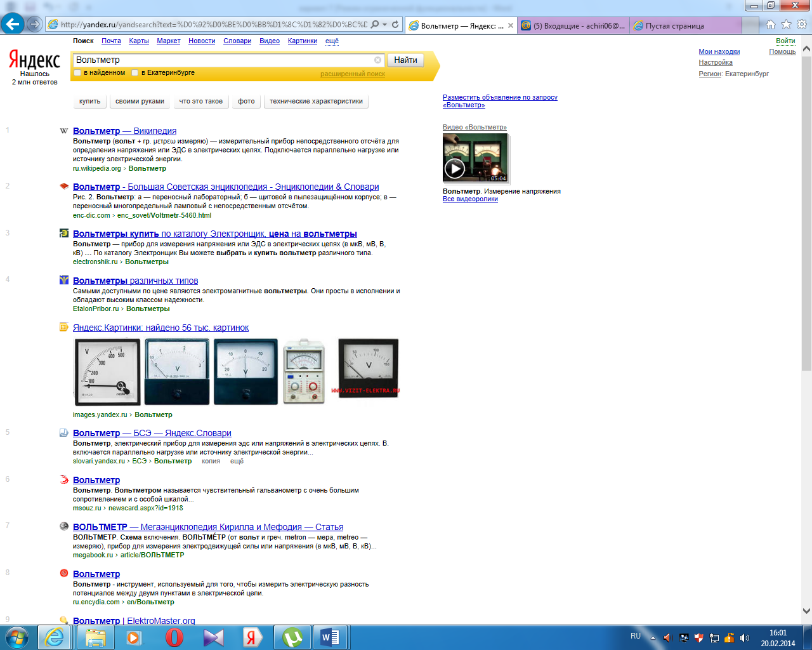
Task: Open the address bar dropdown arrow
Action: coord(384,25)
